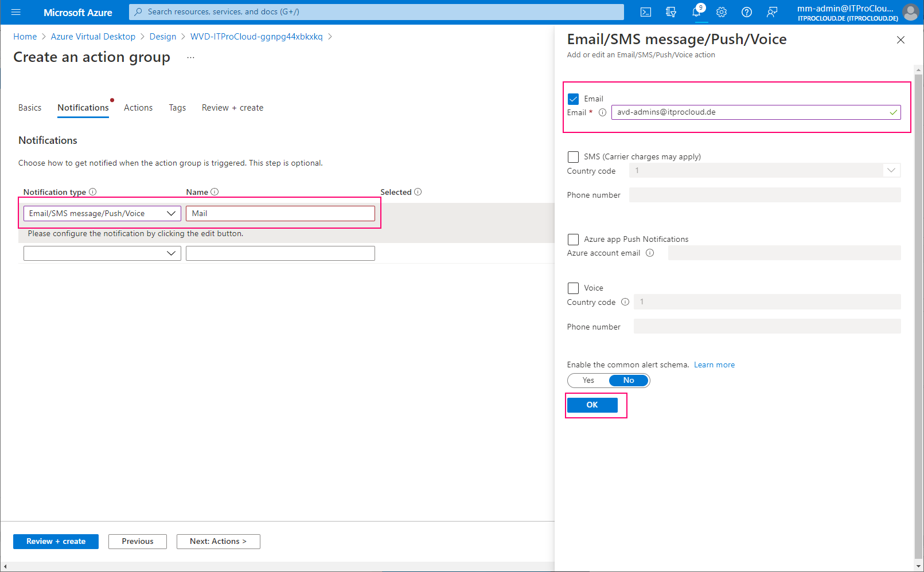
Task: Go to Azure Virtual Desktop breadcrumb
Action: 93,37
